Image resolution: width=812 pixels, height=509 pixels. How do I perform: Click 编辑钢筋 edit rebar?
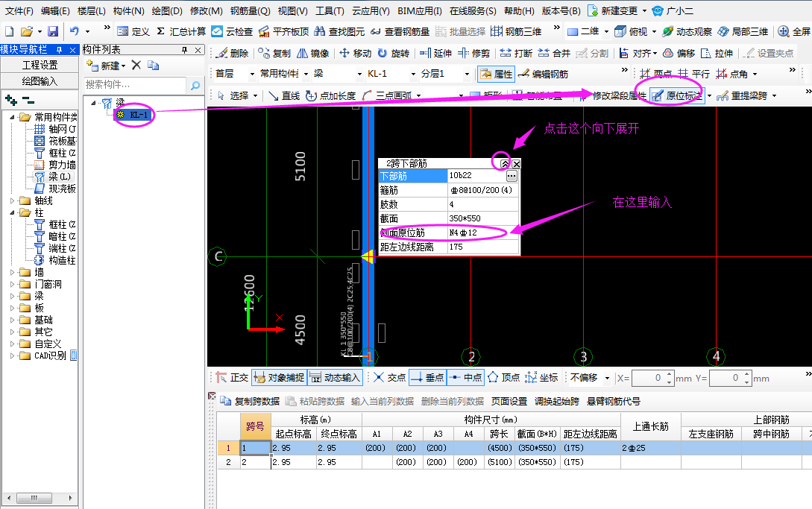[544, 74]
